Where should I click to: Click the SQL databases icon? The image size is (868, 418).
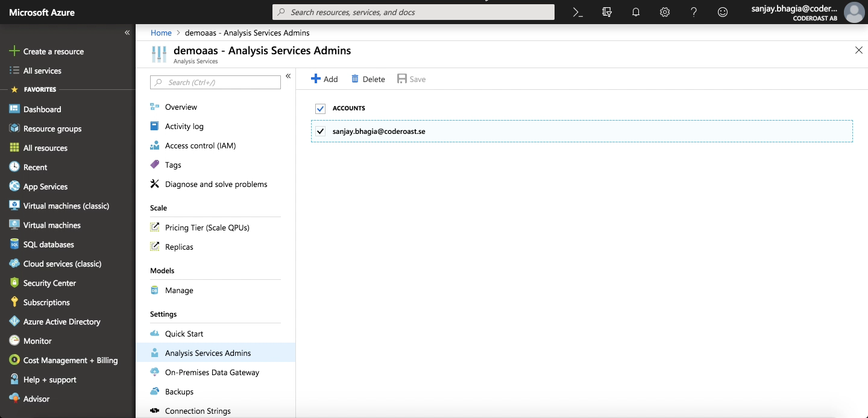click(14, 244)
